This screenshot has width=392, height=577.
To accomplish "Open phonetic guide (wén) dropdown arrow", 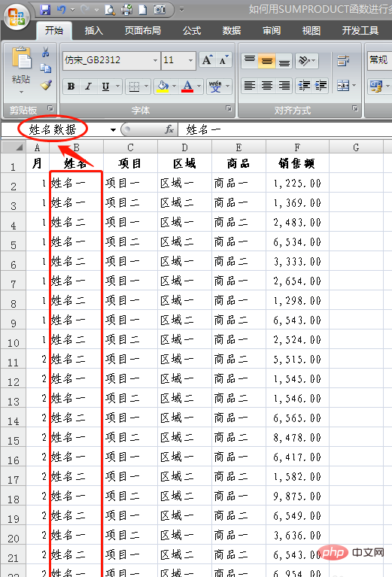I will pos(228,87).
